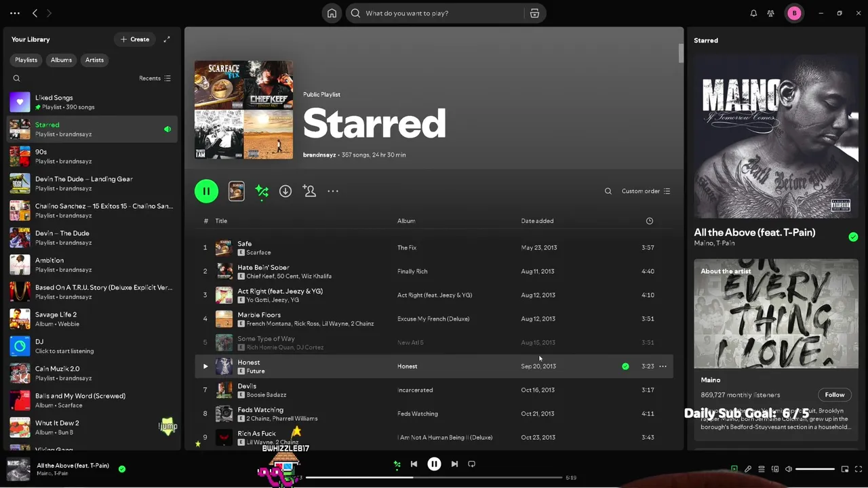Toggle shuffle in the player bar
The height and width of the screenshot is (488, 868).
pos(397,464)
